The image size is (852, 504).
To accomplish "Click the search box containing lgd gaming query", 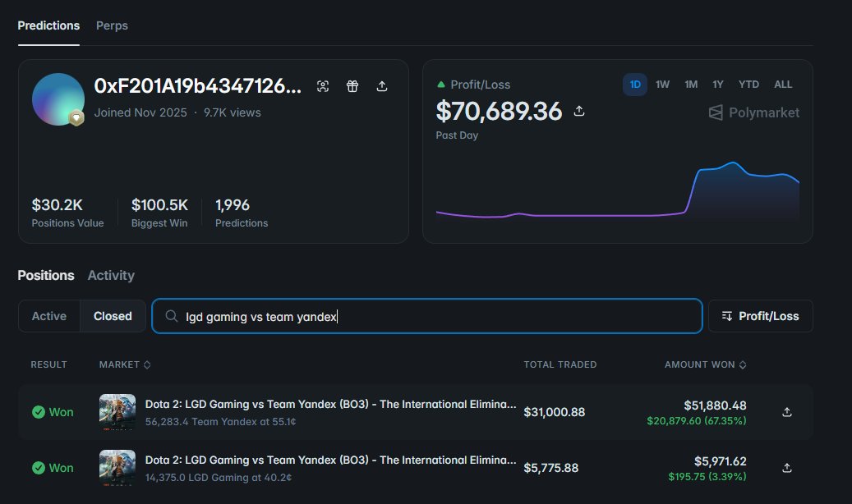I will 427,316.
